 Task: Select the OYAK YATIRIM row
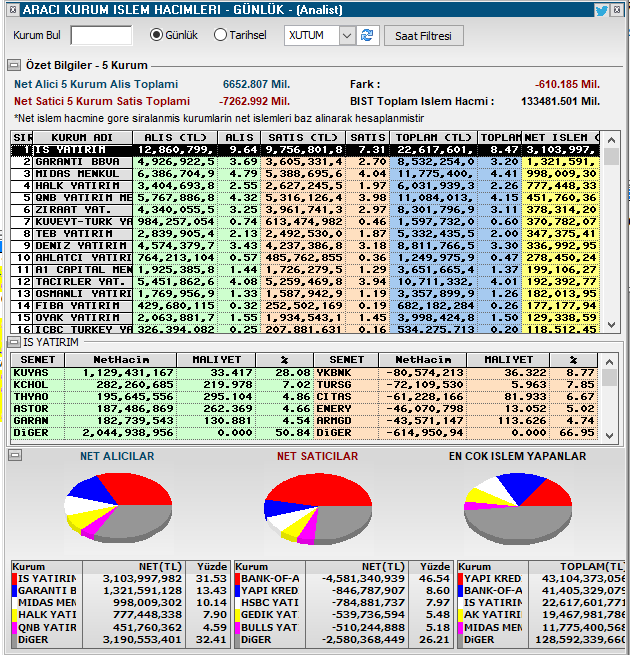[305, 318]
